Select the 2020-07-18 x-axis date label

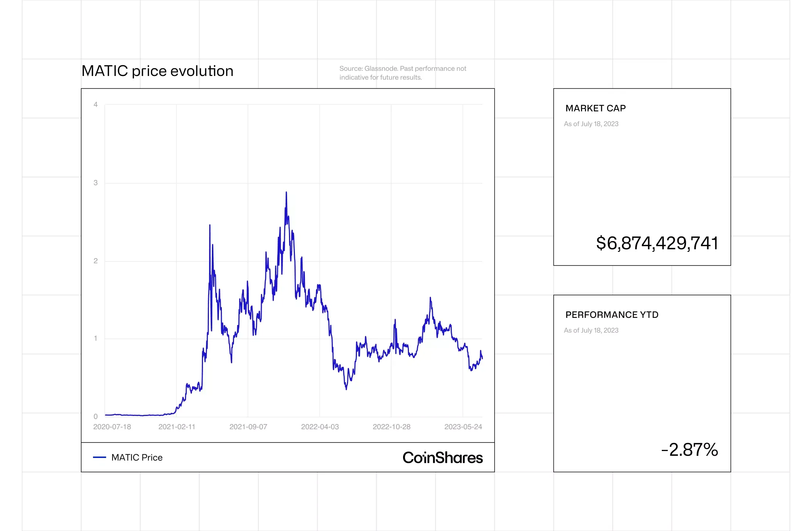tap(112, 427)
